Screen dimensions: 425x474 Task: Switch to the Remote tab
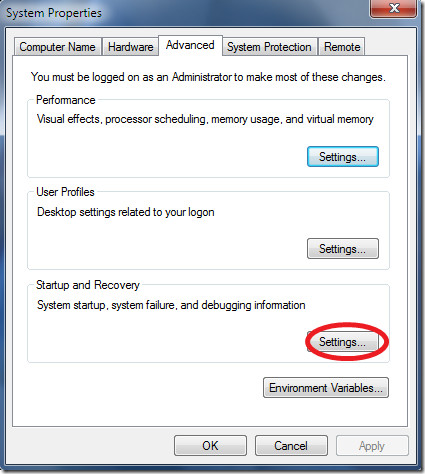point(342,47)
